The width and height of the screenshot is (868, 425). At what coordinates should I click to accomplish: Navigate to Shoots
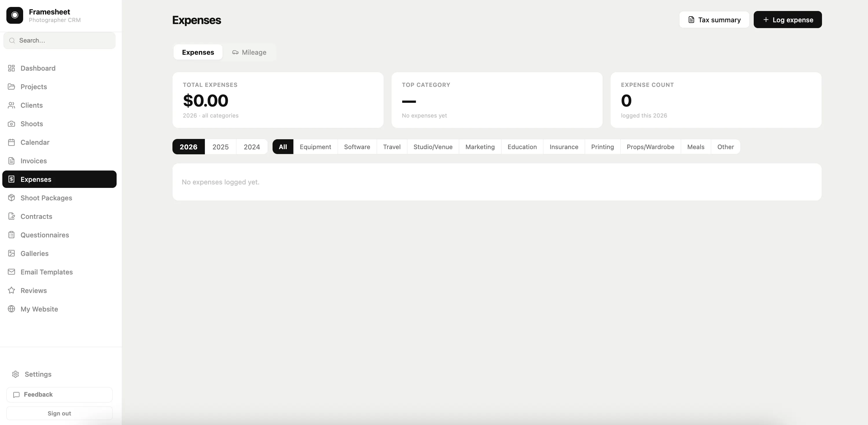tap(59, 124)
